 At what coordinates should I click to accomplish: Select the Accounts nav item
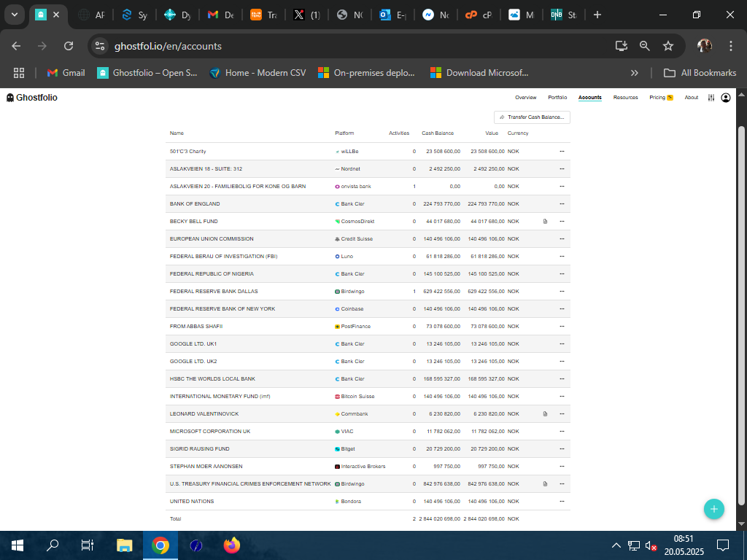point(589,98)
